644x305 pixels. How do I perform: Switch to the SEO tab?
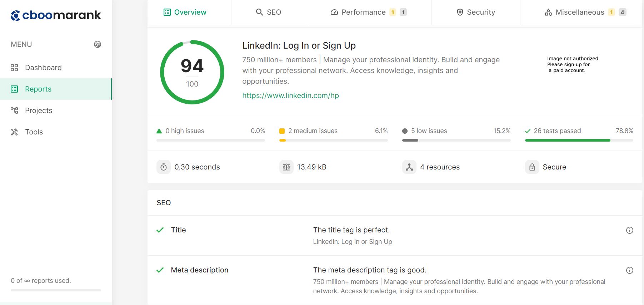[x=269, y=12]
